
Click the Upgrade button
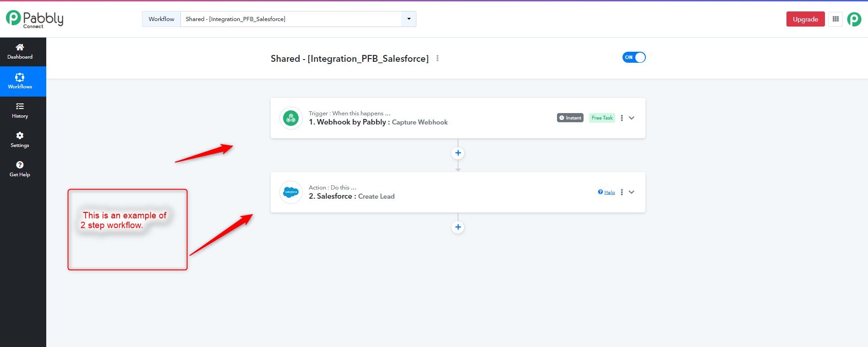(x=805, y=19)
